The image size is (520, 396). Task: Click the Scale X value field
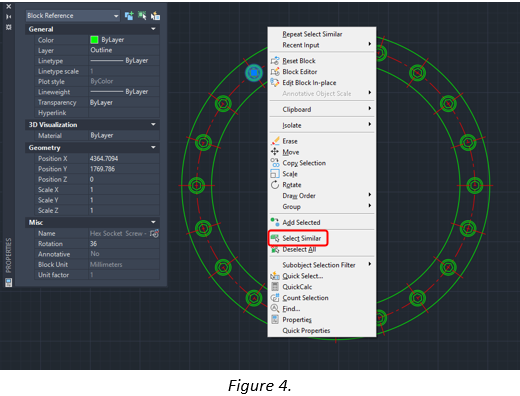point(124,190)
